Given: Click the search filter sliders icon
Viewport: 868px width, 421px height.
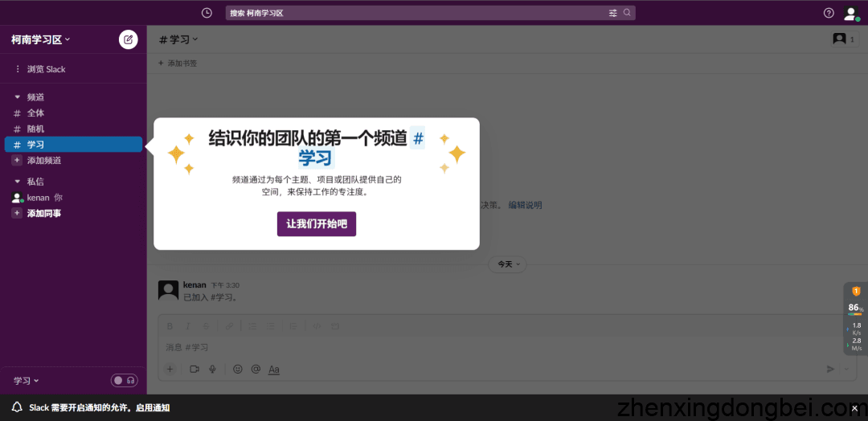Looking at the screenshot, I should [x=613, y=13].
